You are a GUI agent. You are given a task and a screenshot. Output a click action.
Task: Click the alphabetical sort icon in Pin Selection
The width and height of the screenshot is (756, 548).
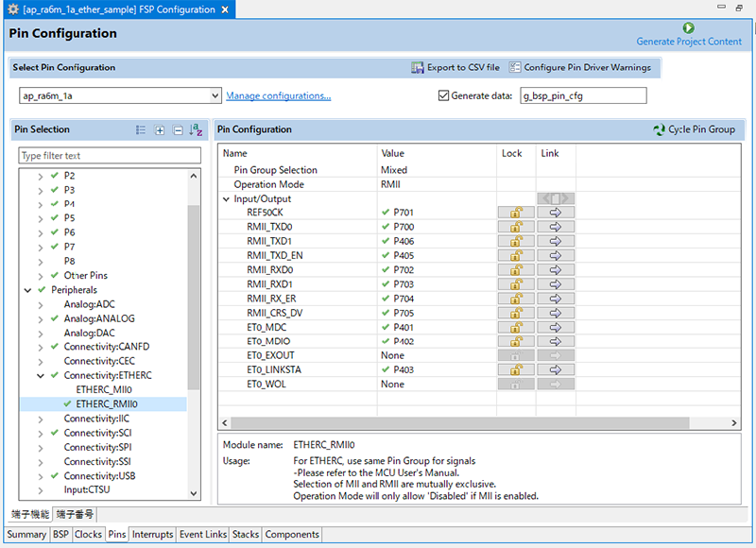[x=196, y=129]
